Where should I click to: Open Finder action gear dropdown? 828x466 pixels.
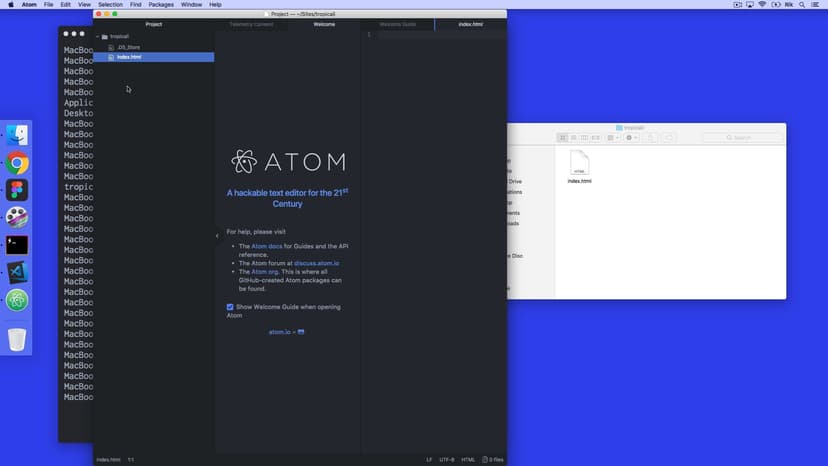[x=631, y=137]
